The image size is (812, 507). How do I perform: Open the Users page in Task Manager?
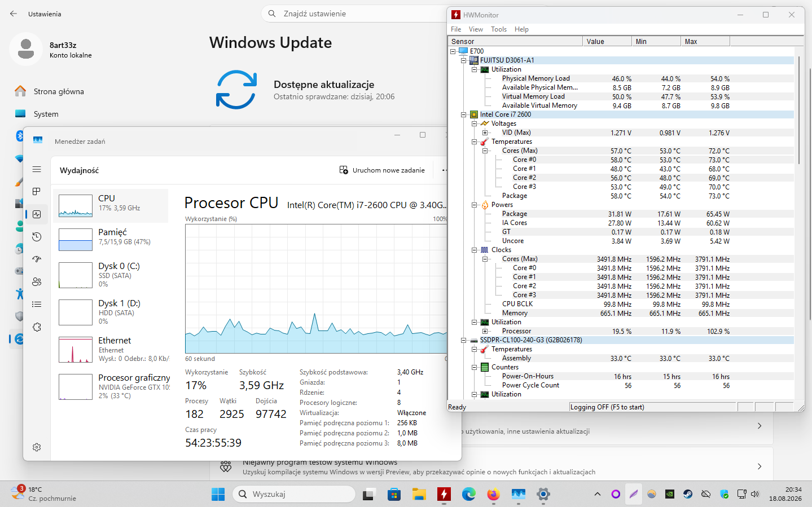coord(37,282)
